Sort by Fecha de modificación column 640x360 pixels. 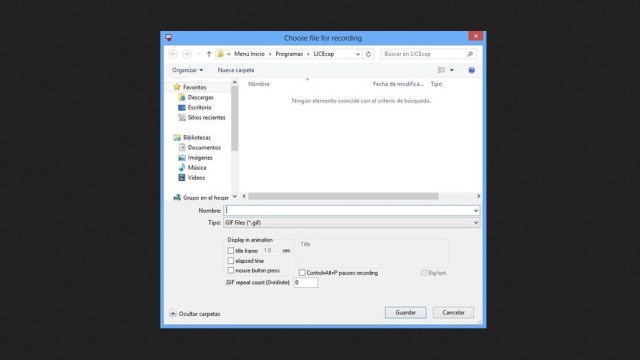coord(398,84)
